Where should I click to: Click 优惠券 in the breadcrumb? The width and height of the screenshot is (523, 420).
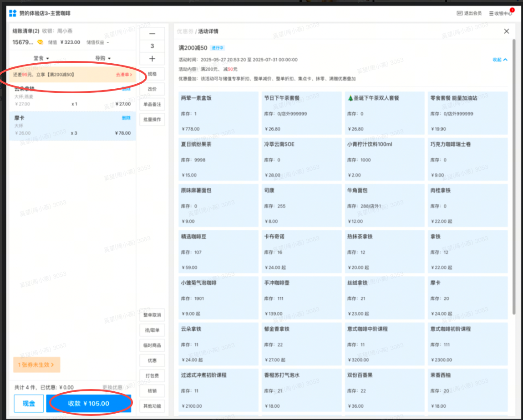click(x=185, y=31)
